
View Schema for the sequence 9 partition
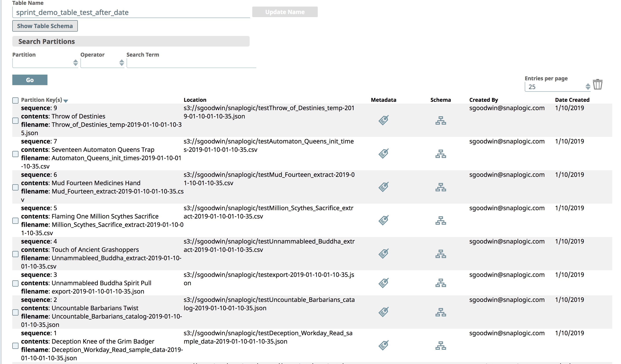pyautogui.click(x=441, y=121)
